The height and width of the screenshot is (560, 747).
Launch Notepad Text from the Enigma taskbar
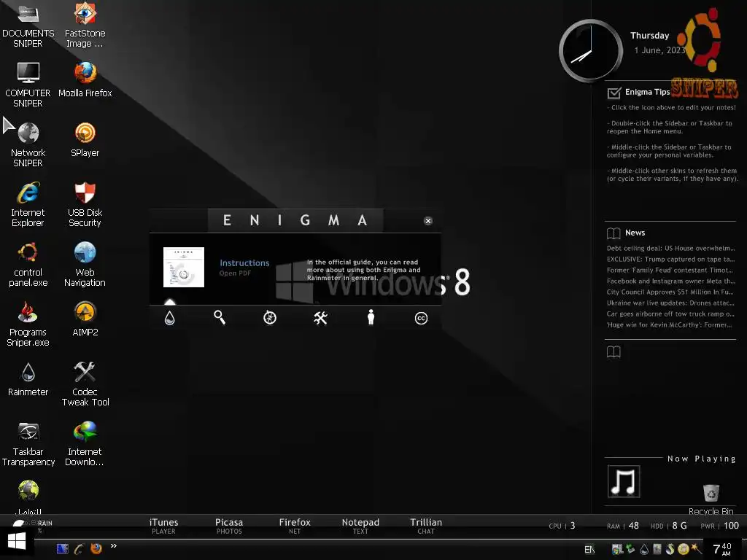click(x=360, y=526)
